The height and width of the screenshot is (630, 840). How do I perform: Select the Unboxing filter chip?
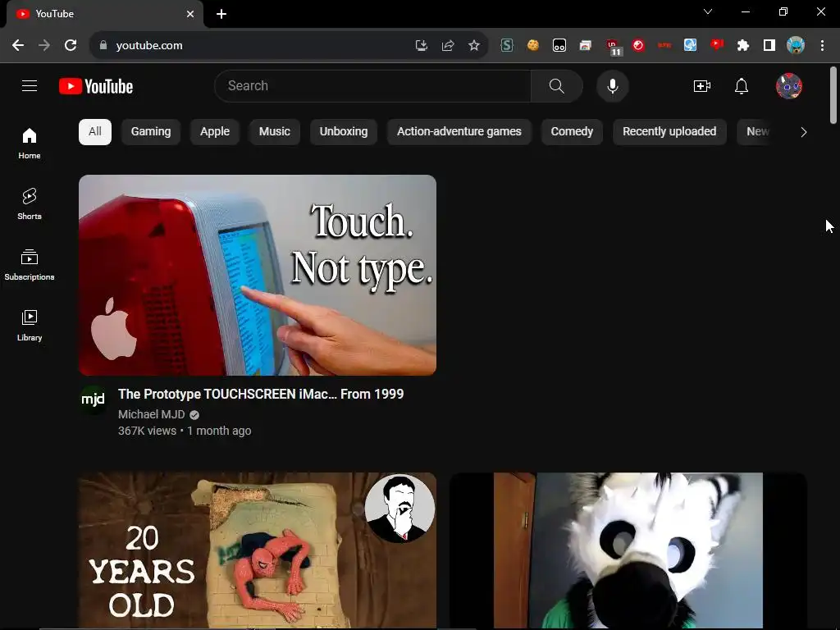pos(344,132)
